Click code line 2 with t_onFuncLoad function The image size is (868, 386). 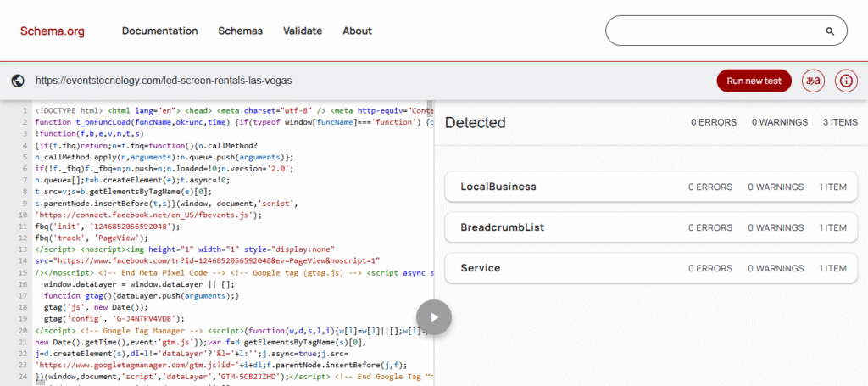click(234, 122)
